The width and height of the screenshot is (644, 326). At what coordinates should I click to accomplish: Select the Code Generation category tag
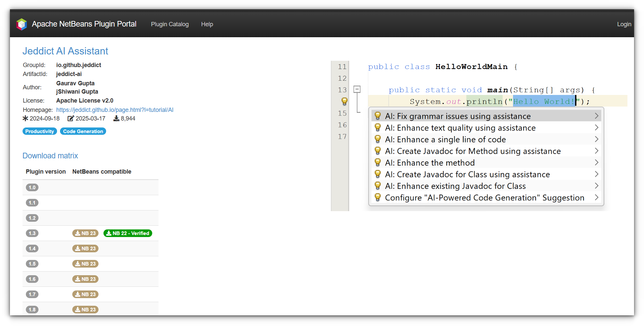click(x=83, y=131)
